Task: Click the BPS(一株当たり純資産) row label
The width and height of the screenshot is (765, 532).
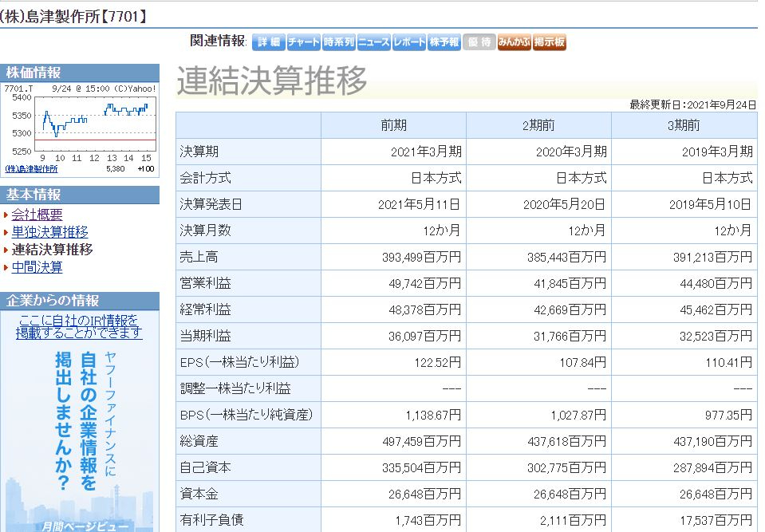Action: coord(246,415)
